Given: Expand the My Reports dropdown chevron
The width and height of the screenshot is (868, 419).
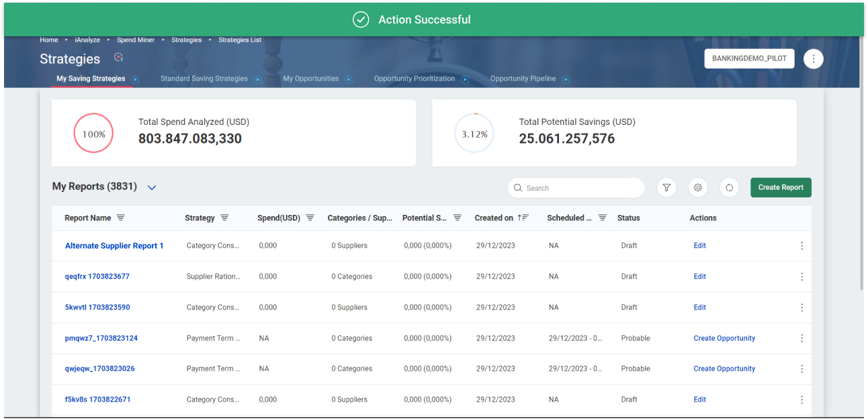Looking at the screenshot, I should click(x=152, y=187).
